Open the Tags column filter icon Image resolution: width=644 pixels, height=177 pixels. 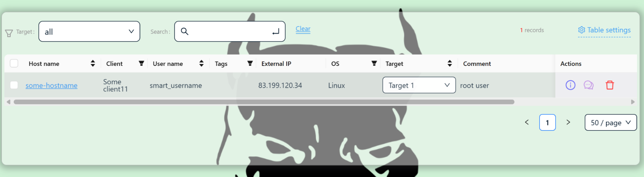coord(250,63)
